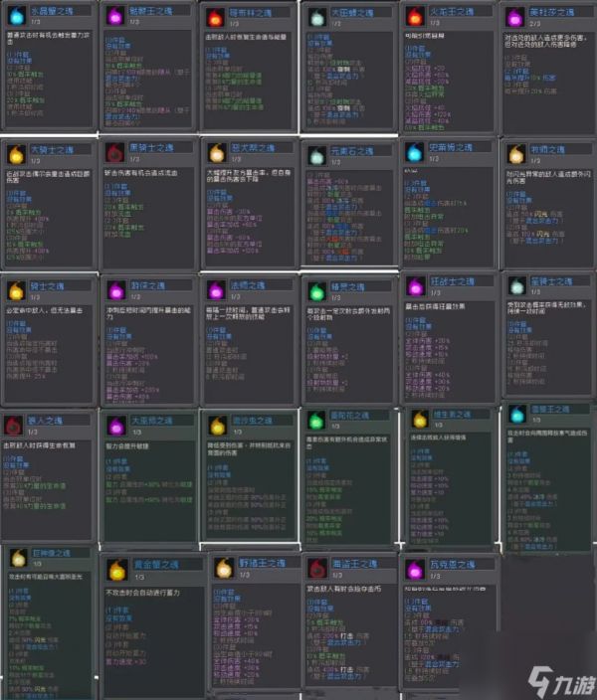Screen dimensions: 597x700
Task: Select the 海盗王之魂 title
Action: (x=355, y=564)
